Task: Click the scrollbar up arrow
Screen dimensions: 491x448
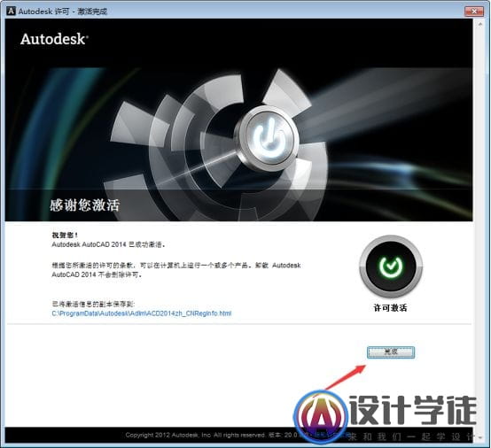Action: point(480,24)
